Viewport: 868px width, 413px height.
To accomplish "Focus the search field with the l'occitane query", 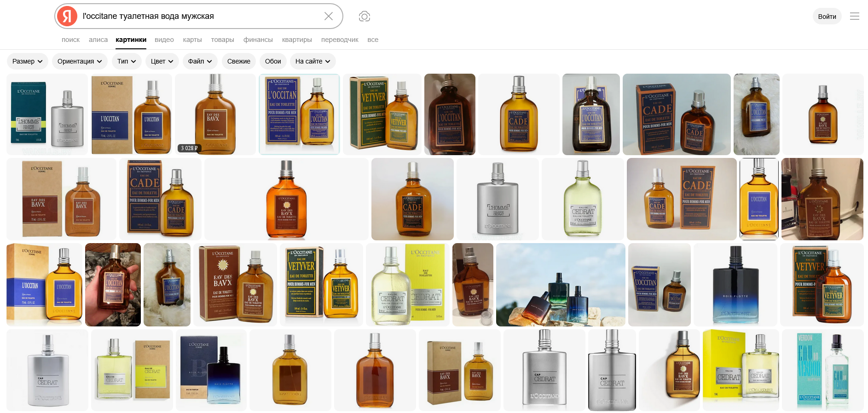I will [x=199, y=16].
